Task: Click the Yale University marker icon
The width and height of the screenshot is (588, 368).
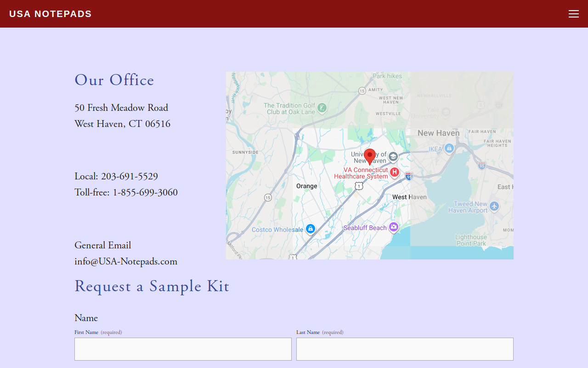Action: pos(446,112)
